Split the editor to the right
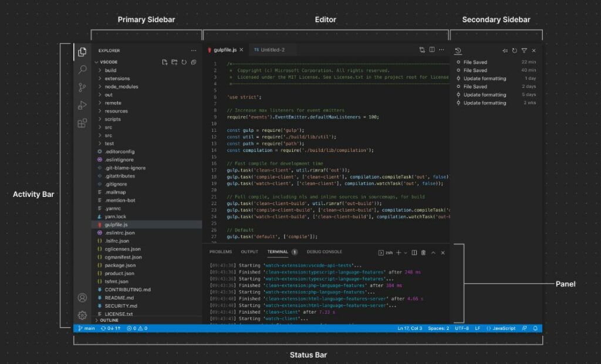 [432, 50]
